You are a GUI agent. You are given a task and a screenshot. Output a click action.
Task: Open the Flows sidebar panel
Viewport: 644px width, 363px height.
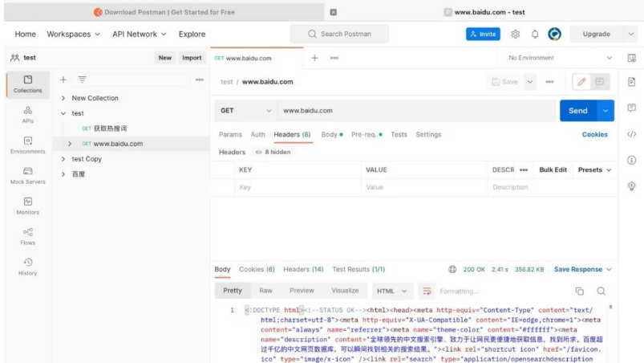coord(27,236)
